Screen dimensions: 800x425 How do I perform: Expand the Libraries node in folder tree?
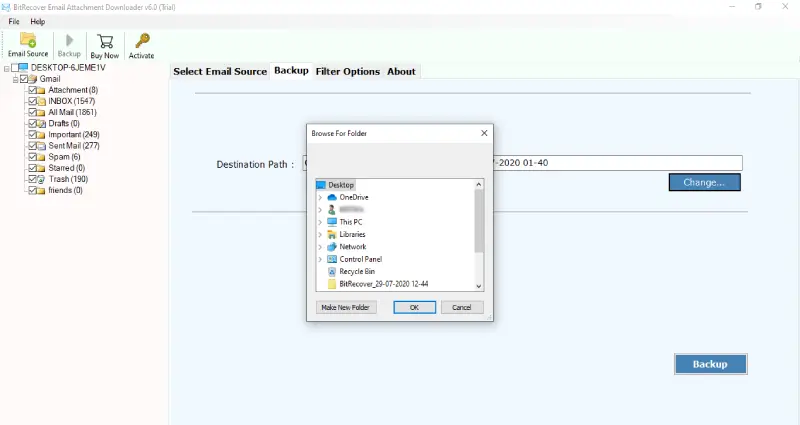point(319,234)
